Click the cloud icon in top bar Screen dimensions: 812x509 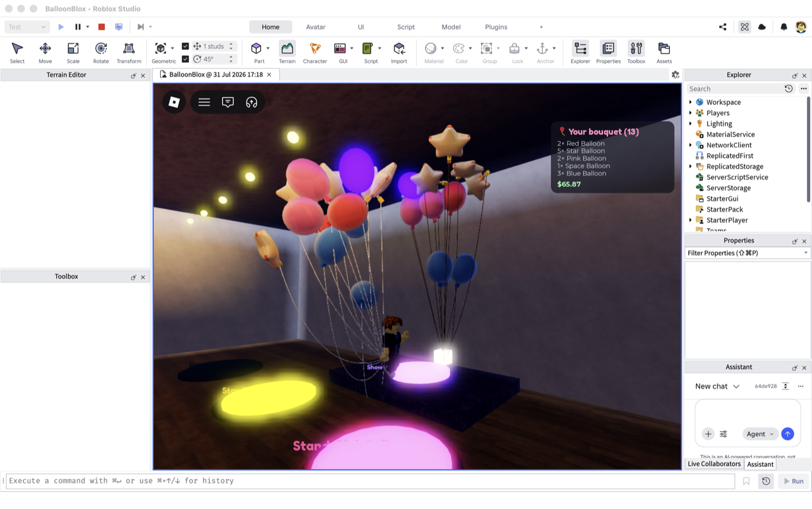tap(762, 27)
